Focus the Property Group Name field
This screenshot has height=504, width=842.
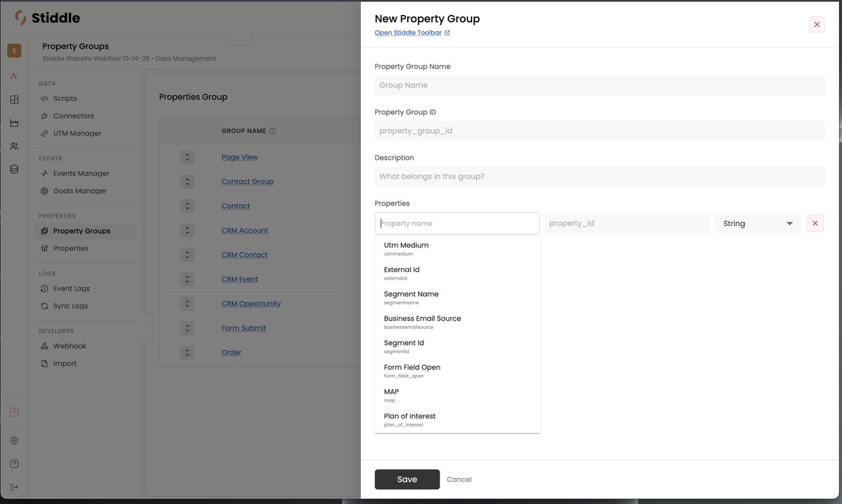pyautogui.click(x=600, y=85)
